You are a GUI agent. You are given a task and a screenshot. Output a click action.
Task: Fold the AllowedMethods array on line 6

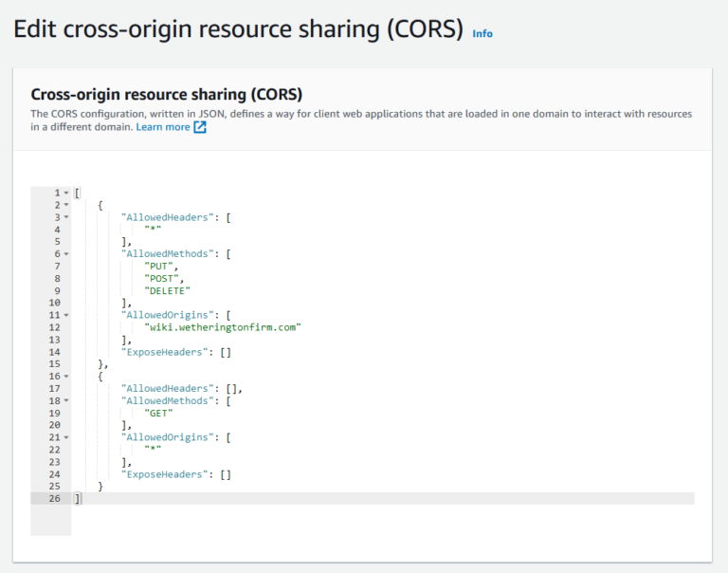[65, 254]
